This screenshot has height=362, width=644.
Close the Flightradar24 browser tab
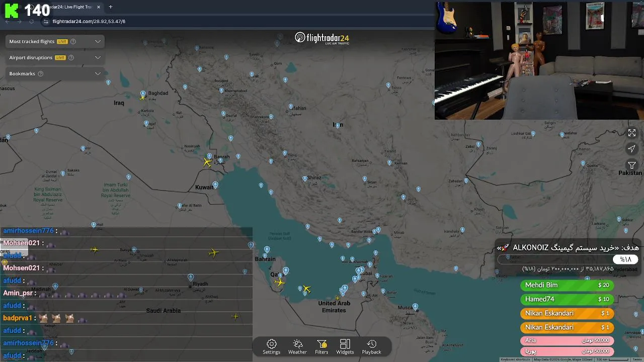coord(99,7)
